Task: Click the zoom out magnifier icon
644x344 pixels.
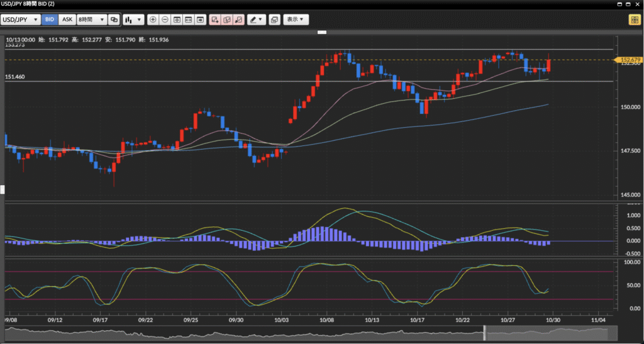Action: [x=165, y=19]
